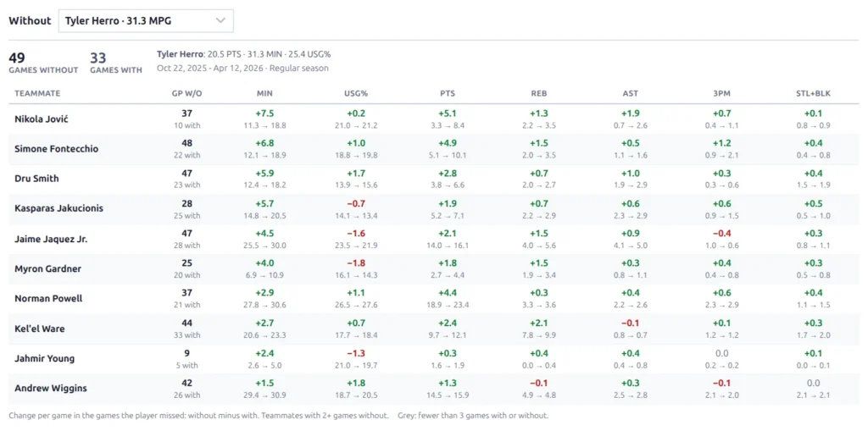
Task: Sort by STL+BLK column header
Action: (813, 93)
